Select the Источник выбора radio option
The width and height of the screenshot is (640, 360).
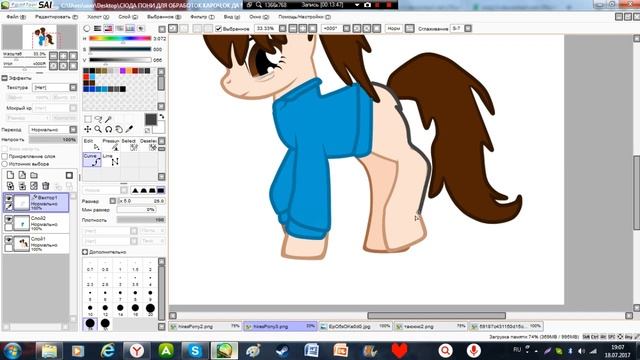click(x=5, y=164)
